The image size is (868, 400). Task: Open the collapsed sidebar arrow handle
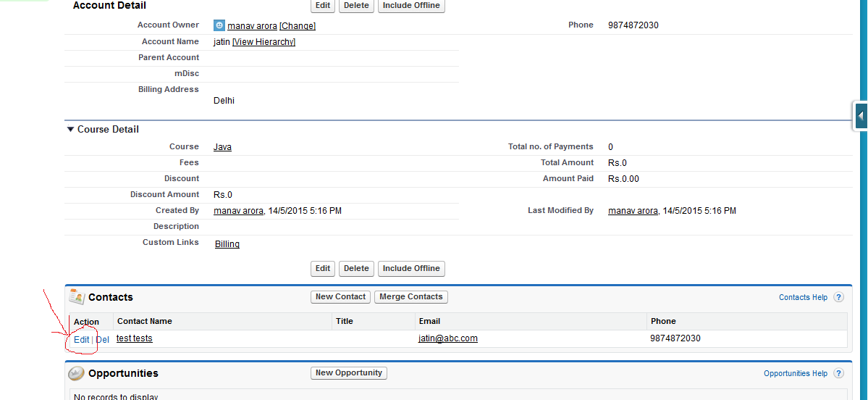click(x=861, y=117)
